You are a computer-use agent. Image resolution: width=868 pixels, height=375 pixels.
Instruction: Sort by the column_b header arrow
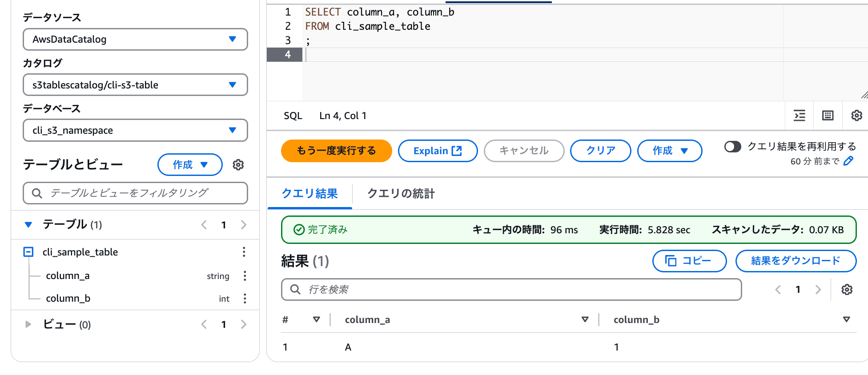[847, 319]
